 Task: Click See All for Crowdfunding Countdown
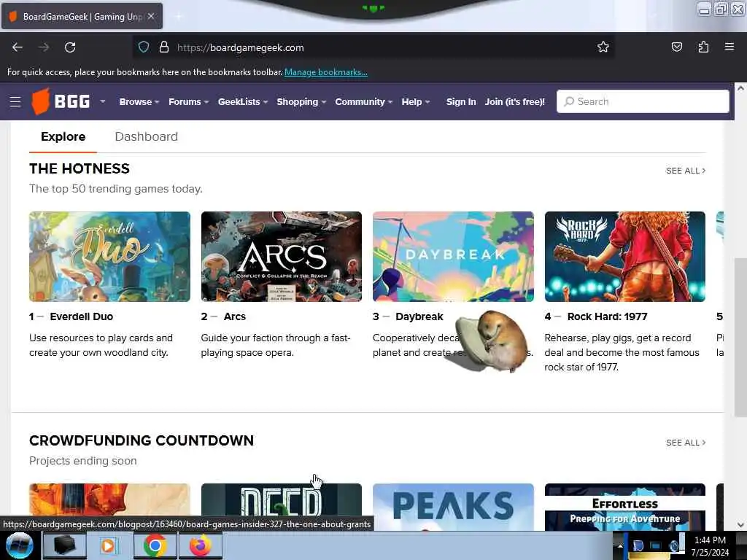(x=686, y=443)
